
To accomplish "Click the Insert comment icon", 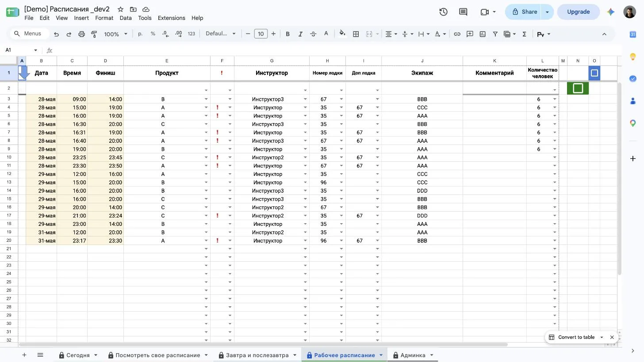I will point(470,34).
